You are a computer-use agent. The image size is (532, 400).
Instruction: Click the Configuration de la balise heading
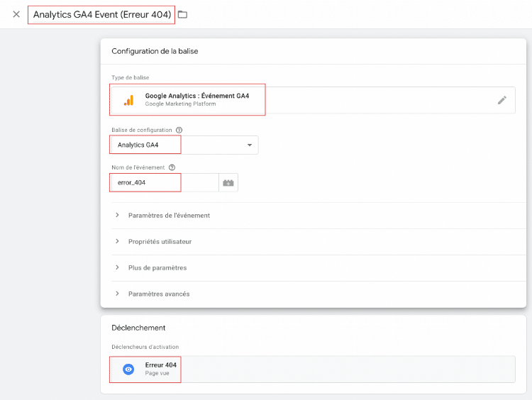[x=159, y=51]
